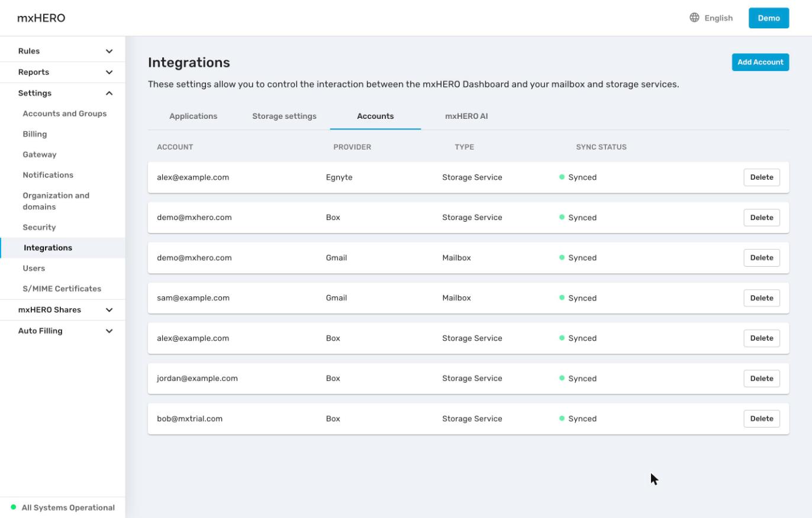Delete the jordan@example.com account
Screen dimensions: 812x518
pyautogui.click(x=762, y=378)
